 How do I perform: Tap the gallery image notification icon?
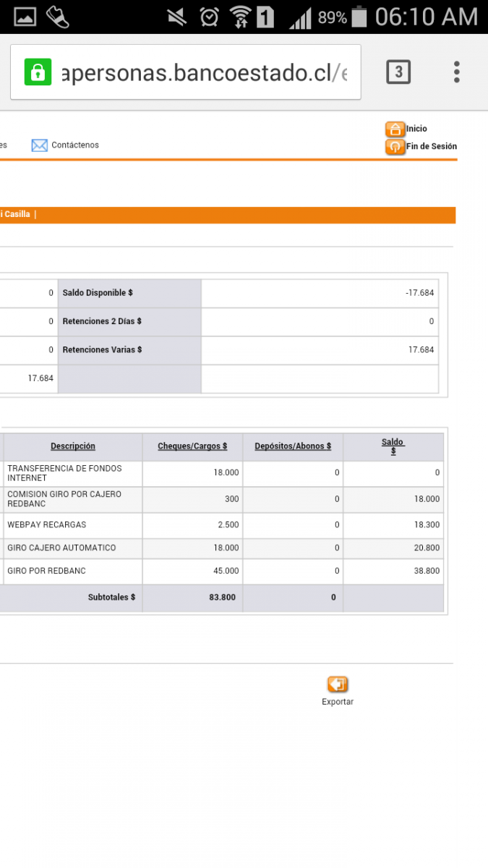[x=25, y=17]
